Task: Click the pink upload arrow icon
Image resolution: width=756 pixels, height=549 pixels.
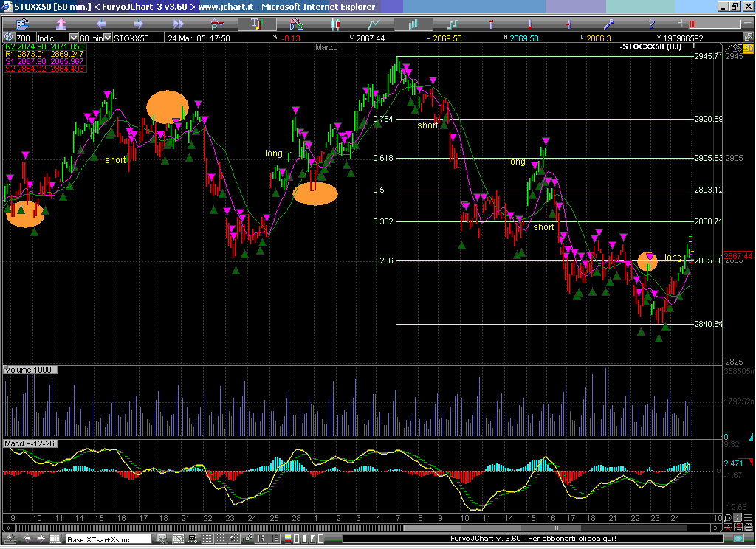Action: point(63,24)
